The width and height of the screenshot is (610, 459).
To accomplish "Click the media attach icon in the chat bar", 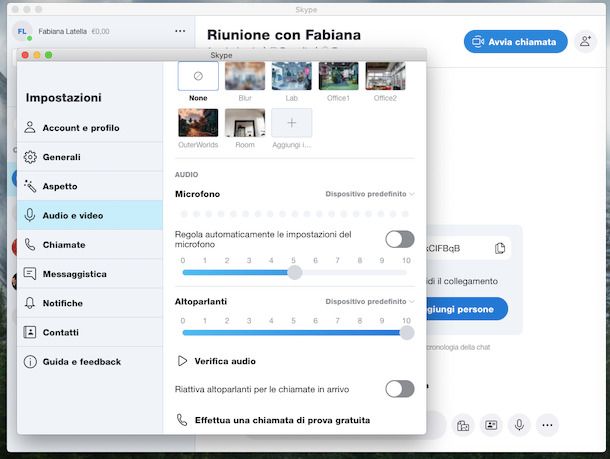I will point(463,425).
